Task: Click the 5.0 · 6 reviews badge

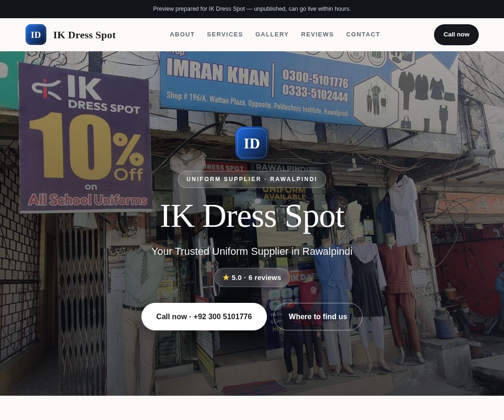Action: pyautogui.click(x=252, y=277)
